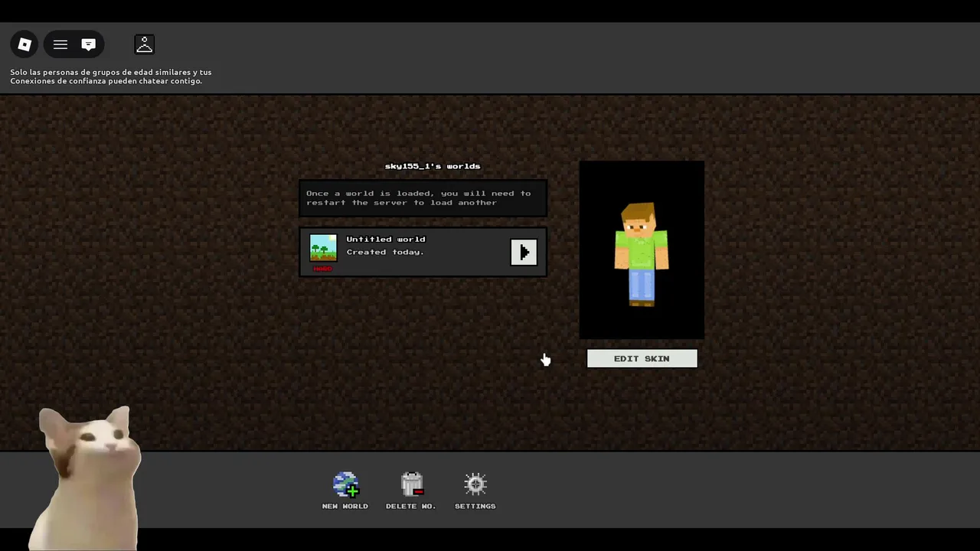
Task: Open Settings gear icon
Action: tap(475, 484)
